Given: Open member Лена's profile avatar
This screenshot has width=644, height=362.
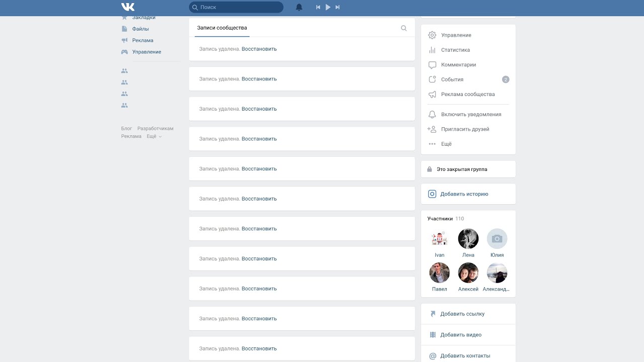Looking at the screenshot, I should [x=468, y=239].
